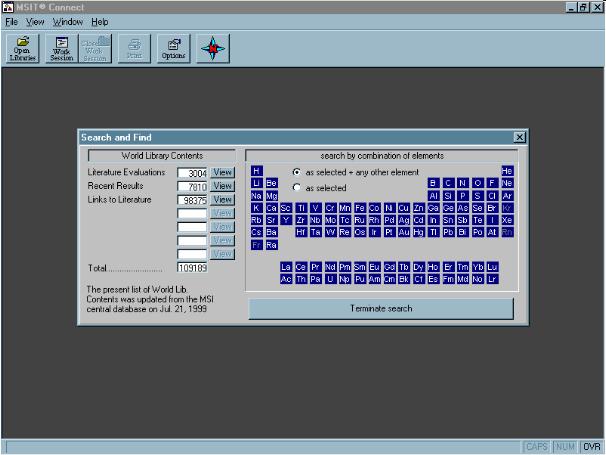
Task: Select the Cs element
Action: coord(257,232)
